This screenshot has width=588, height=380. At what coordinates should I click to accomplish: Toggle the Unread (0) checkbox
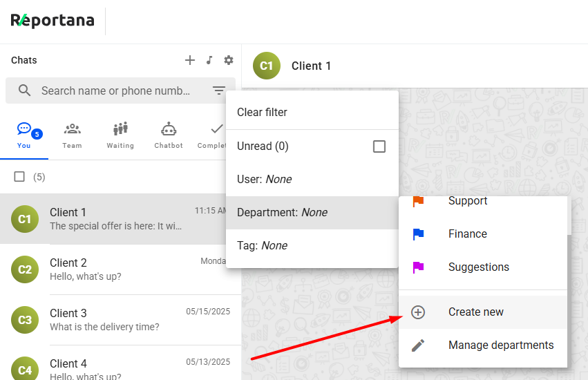(379, 146)
